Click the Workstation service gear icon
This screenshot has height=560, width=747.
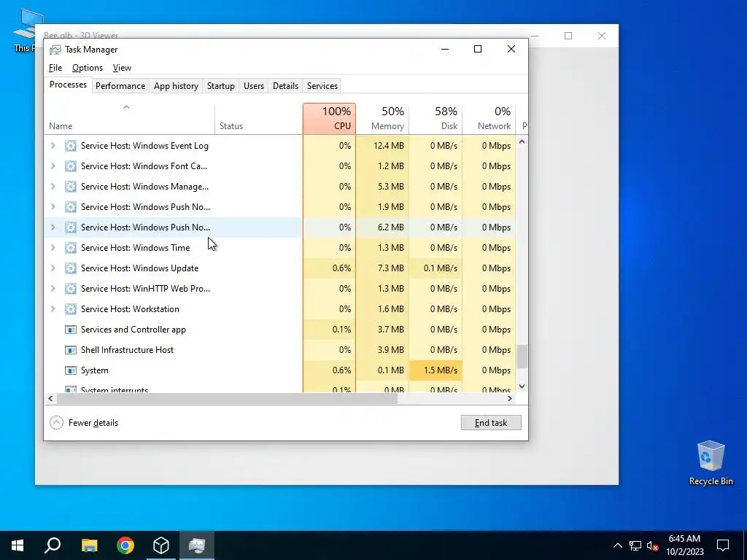coord(71,309)
